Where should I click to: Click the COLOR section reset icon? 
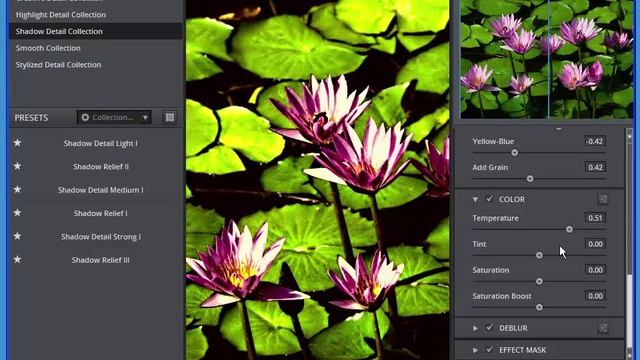point(603,199)
